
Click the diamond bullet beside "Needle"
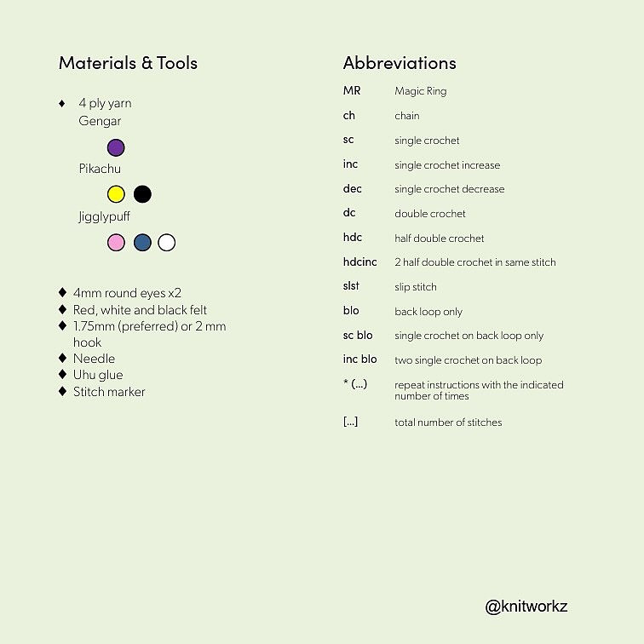(63, 359)
